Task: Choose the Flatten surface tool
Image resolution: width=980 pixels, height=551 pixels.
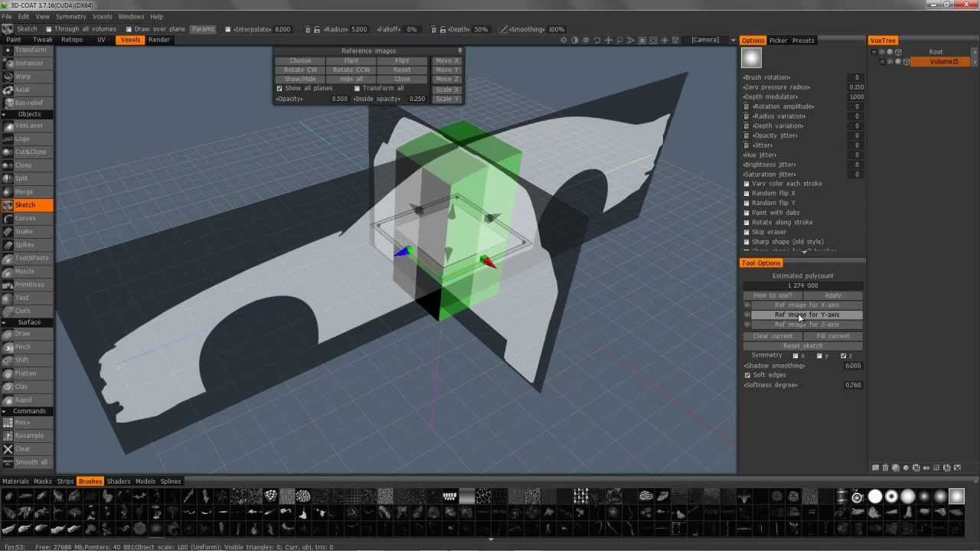Action: pos(27,373)
